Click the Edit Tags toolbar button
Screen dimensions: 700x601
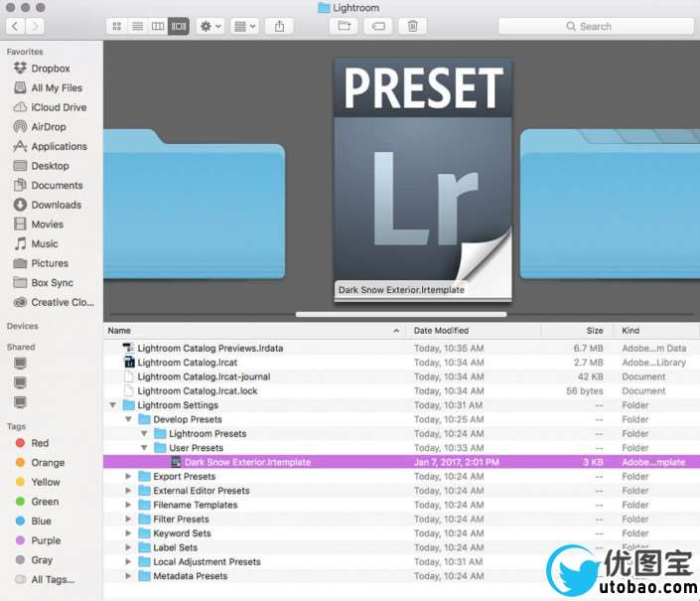tap(378, 27)
